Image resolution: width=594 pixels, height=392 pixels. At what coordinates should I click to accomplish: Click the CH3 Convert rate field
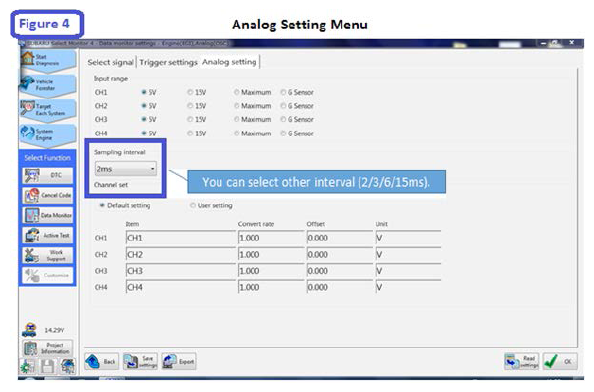click(x=271, y=271)
